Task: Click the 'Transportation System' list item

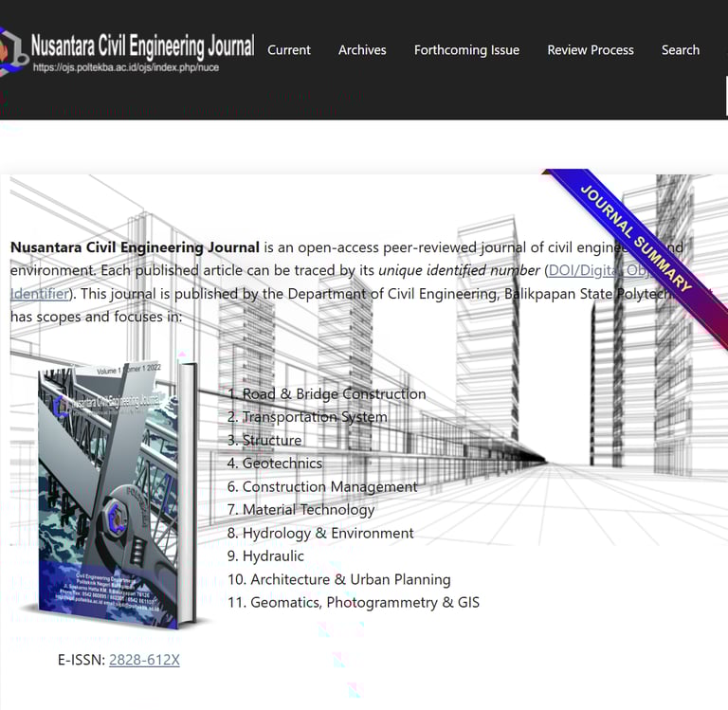Action: [x=315, y=417]
